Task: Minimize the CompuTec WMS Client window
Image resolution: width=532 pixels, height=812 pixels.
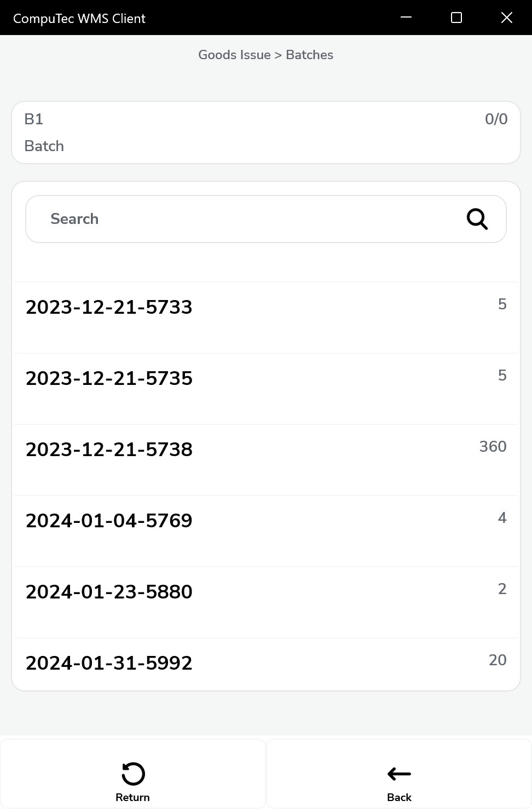Action: 406,18
